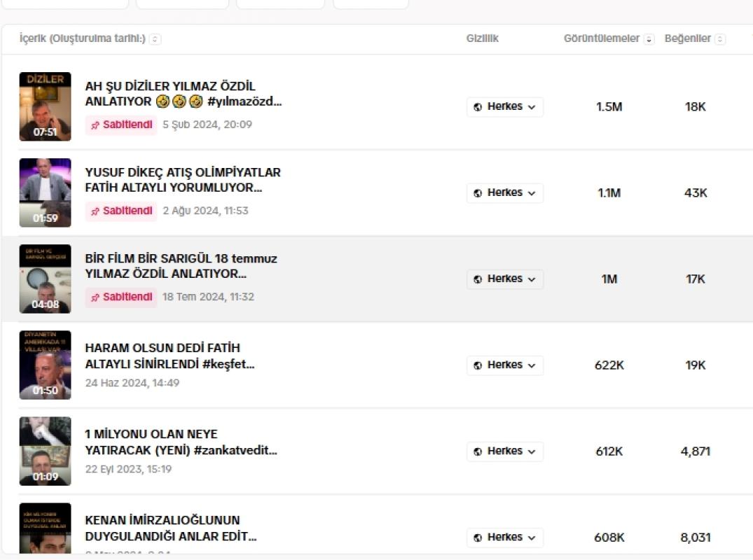
Task: Click globe icon in HARAM OLSUN privacy selector
Action: [477, 365]
